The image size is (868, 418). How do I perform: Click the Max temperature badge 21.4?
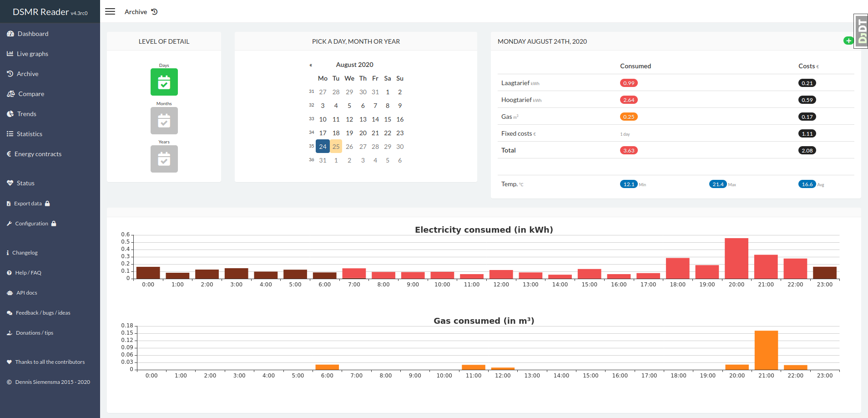[718, 184]
